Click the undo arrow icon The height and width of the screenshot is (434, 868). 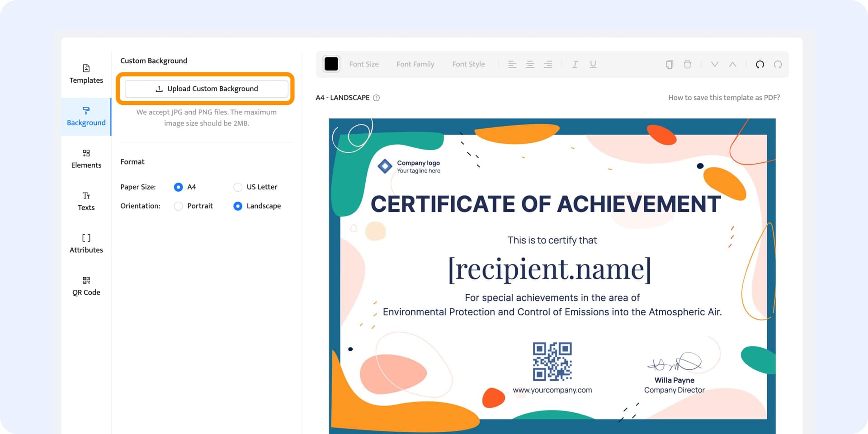(x=760, y=64)
